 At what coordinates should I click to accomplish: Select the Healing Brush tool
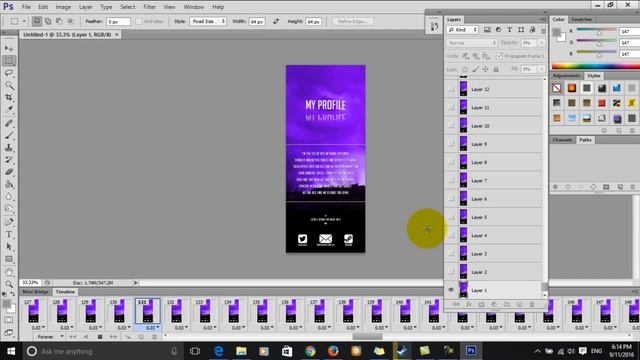[x=9, y=123]
